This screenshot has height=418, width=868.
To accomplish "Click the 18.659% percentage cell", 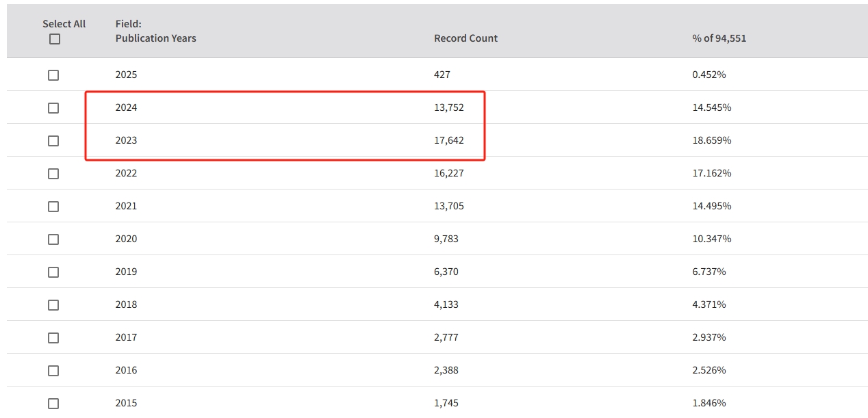I will point(711,140).
